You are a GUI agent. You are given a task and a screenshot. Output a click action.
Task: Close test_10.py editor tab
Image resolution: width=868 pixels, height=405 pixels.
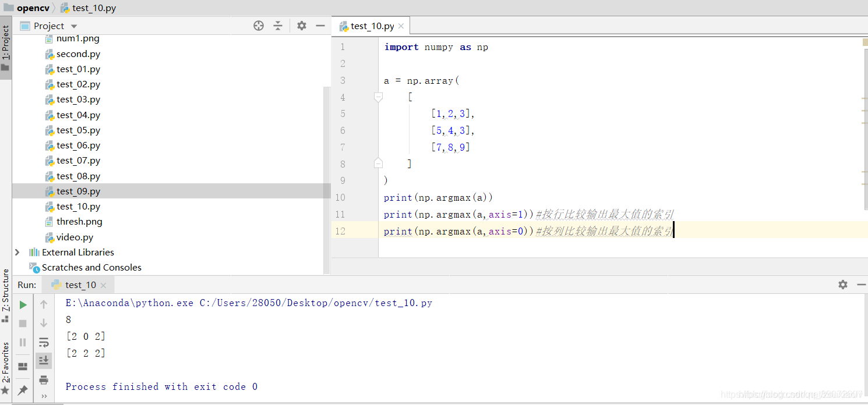click(402, 26)
